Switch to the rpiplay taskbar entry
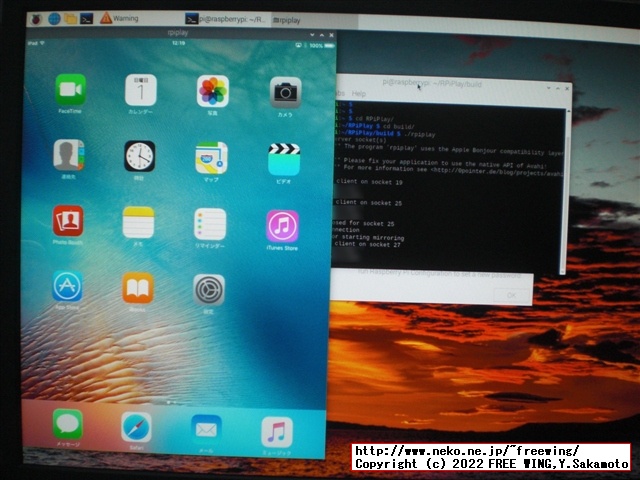640x480 pixels. click(x=314, y=20)
